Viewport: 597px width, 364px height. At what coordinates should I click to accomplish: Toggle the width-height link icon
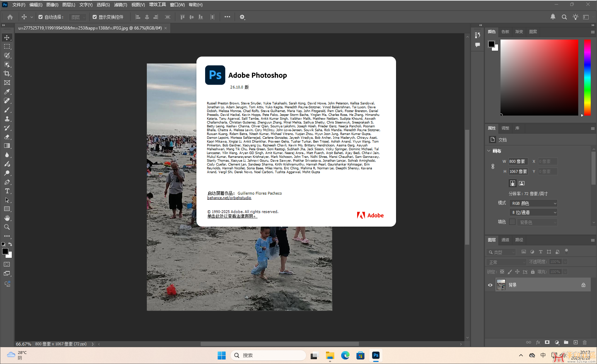[493, 167]
